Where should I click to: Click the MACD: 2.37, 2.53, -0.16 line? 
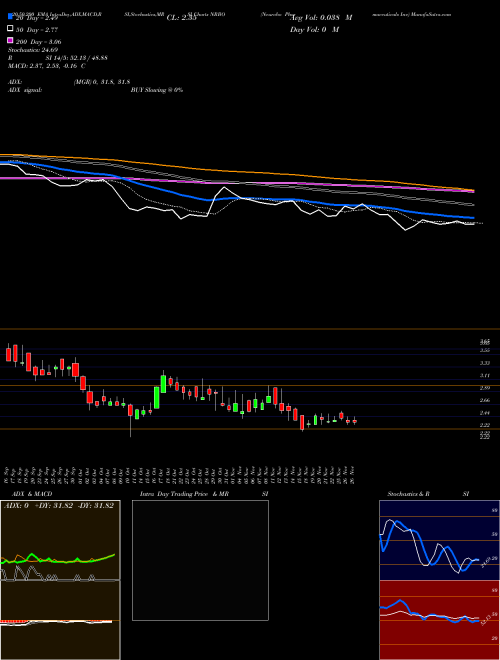tap(47, 66)
